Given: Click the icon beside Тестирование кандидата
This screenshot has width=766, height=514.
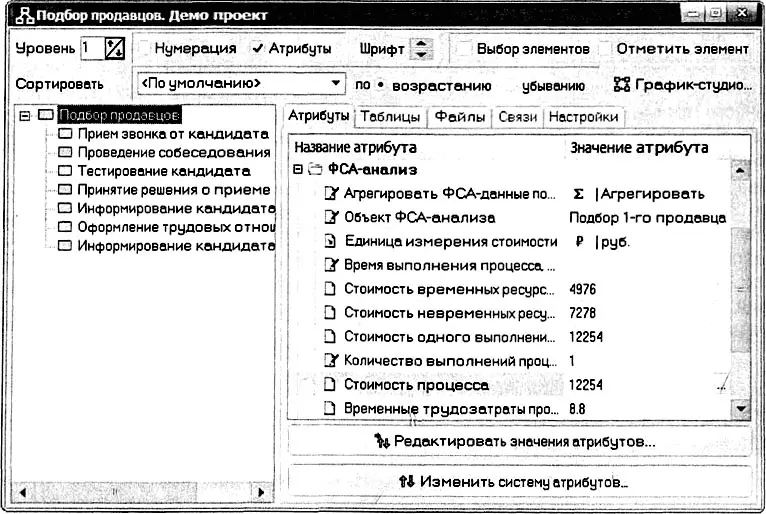Looking at the screenshot, I should coord(65,171).
